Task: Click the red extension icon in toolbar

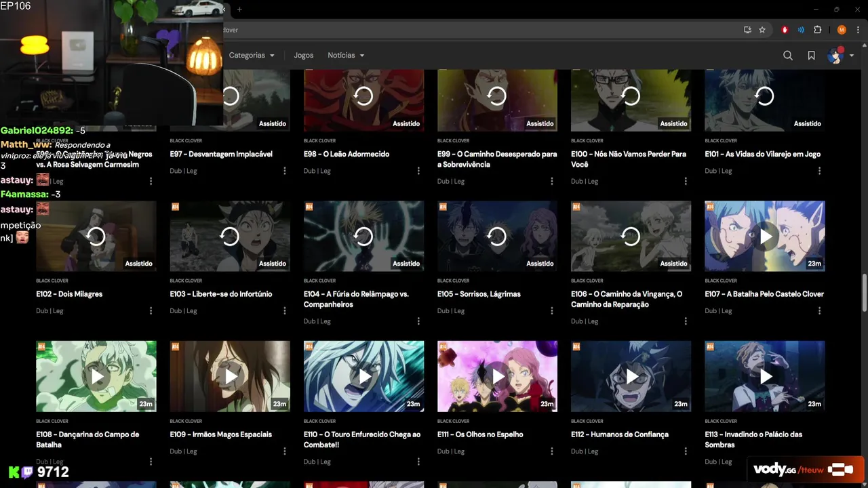Action: (785, 30)
